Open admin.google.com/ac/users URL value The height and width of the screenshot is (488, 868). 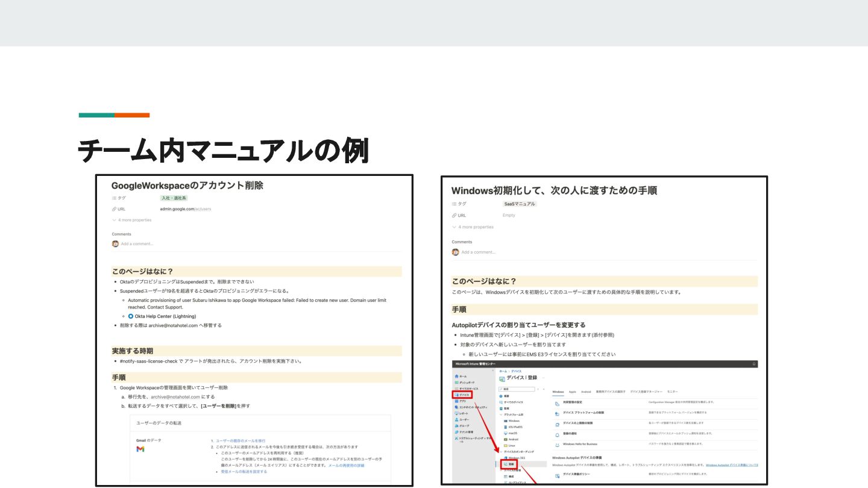186,209
